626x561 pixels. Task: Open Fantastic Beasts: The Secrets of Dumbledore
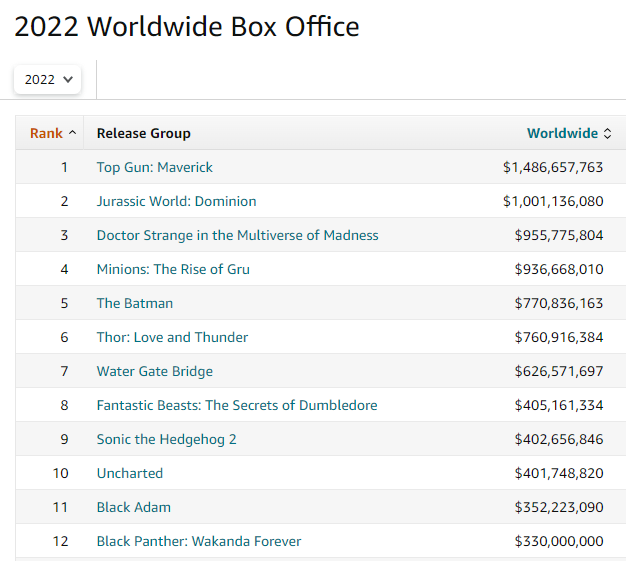pos(236,405)
